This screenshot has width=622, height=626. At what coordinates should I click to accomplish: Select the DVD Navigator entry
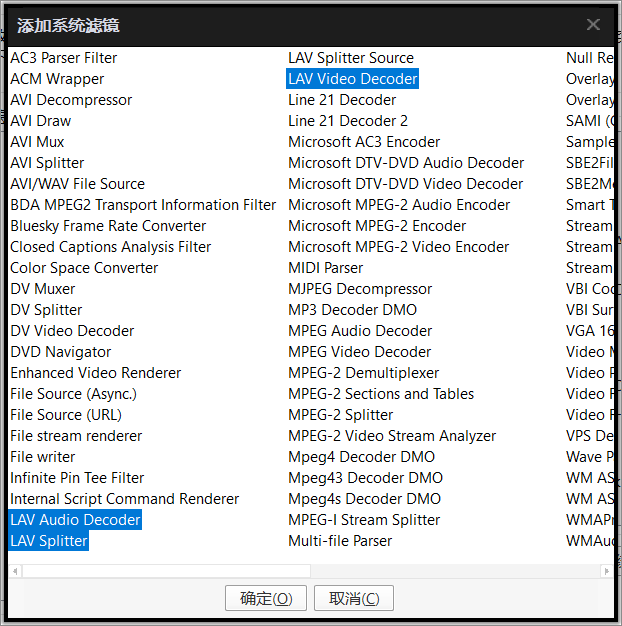tap(60, 352)
